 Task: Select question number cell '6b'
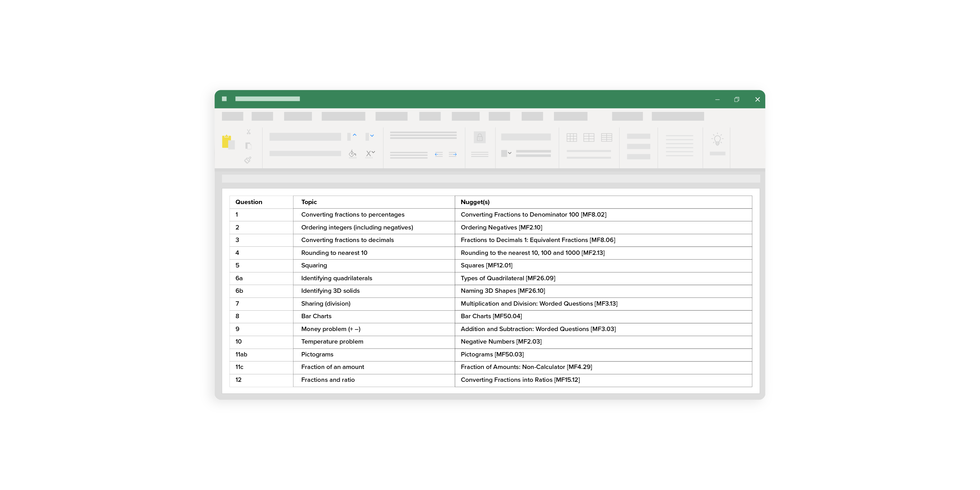pyautogui.click(x=261, y=291)
